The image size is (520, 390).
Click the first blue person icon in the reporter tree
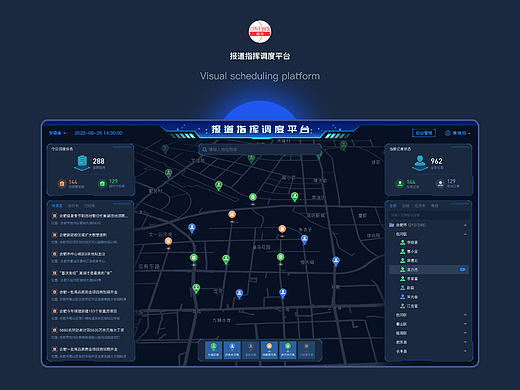point(403,287)
